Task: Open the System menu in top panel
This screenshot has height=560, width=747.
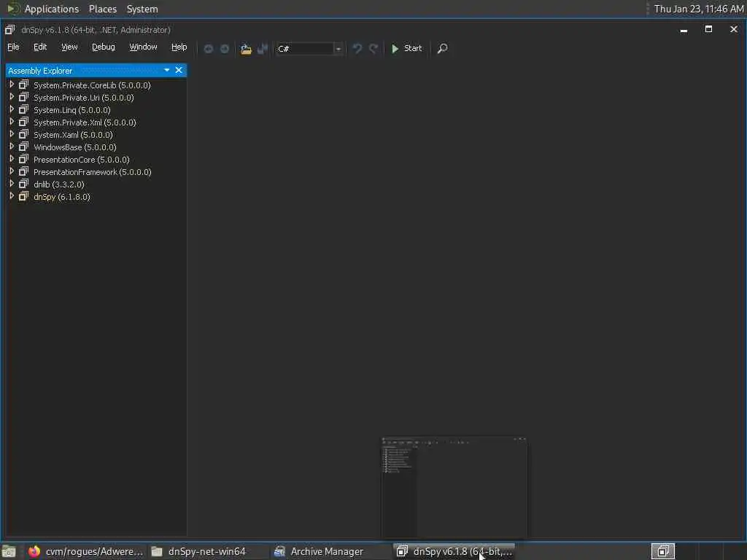Action: 142,9
